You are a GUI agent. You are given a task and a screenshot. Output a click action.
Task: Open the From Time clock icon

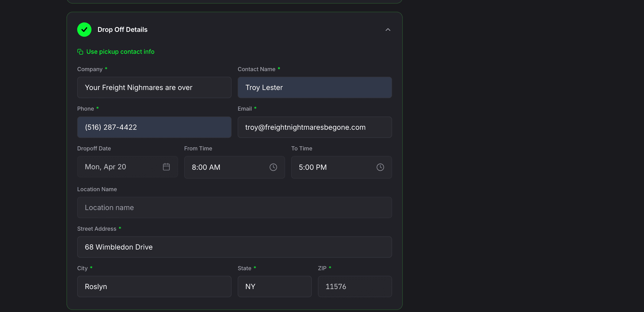tap(273, 167)
